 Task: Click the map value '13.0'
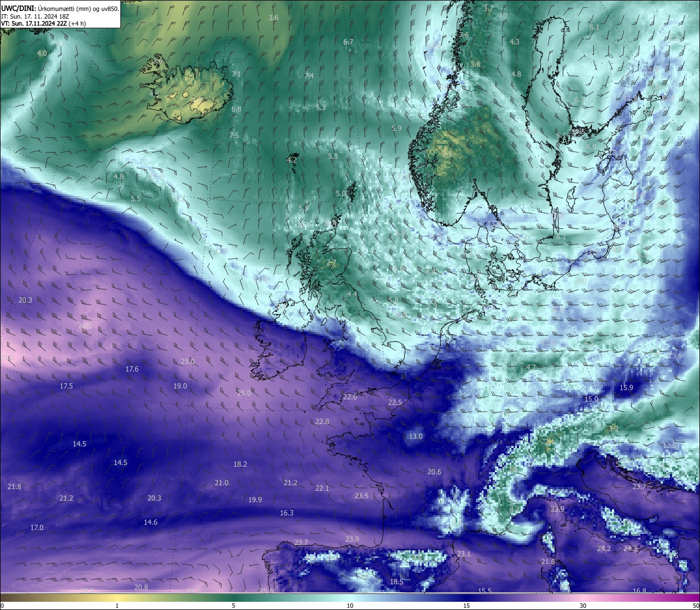coord(416,436)
